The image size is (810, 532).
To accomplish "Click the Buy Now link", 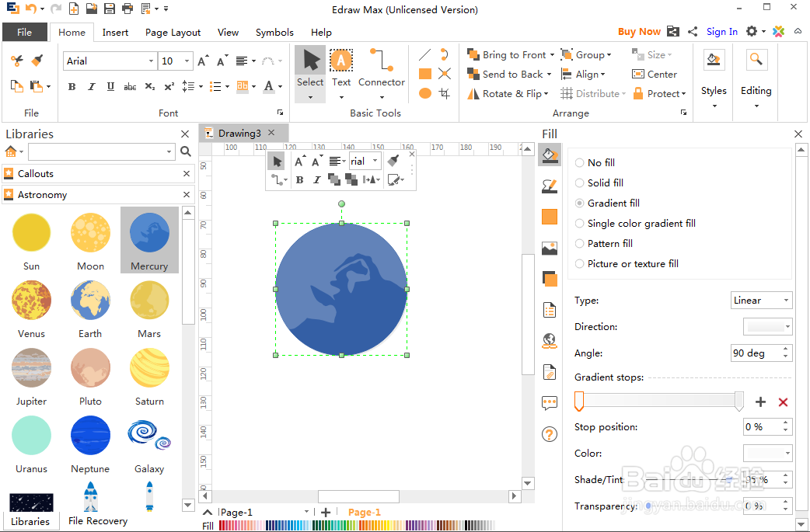I will coord(639,32).
